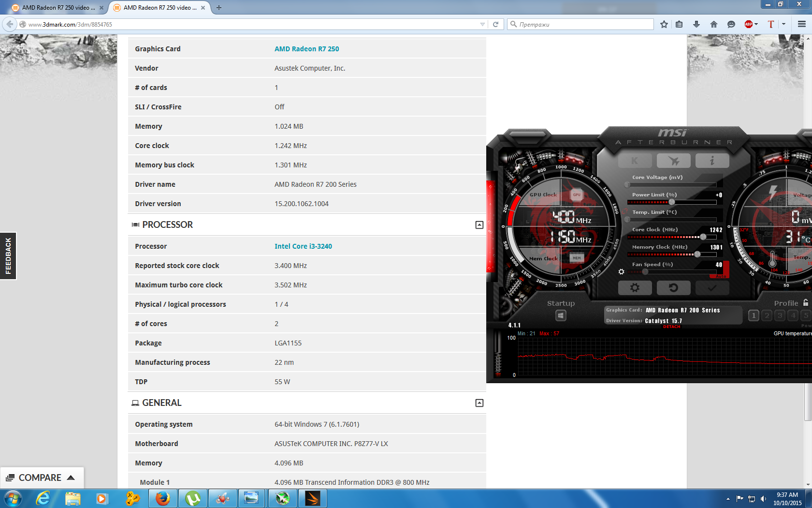Open the Firefox hamburger menu
This screenshot has height=508, width=812.
(801, 24)
